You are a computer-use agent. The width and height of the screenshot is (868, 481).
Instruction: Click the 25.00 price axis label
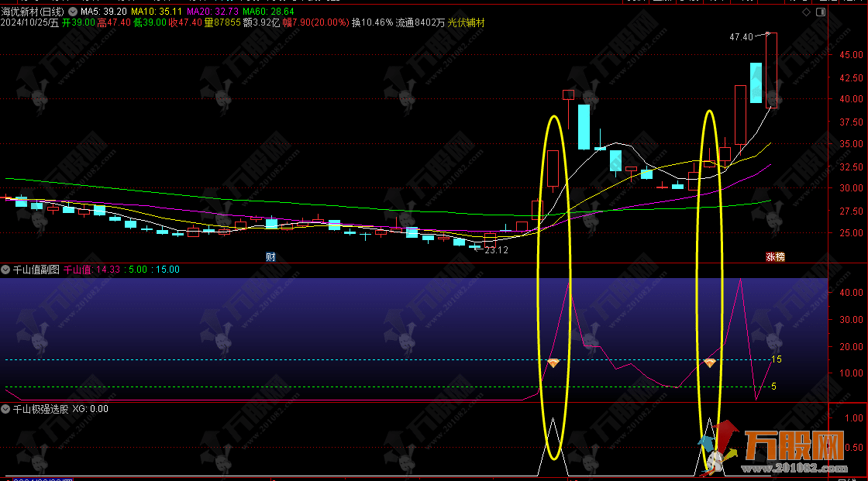[851, 233]
